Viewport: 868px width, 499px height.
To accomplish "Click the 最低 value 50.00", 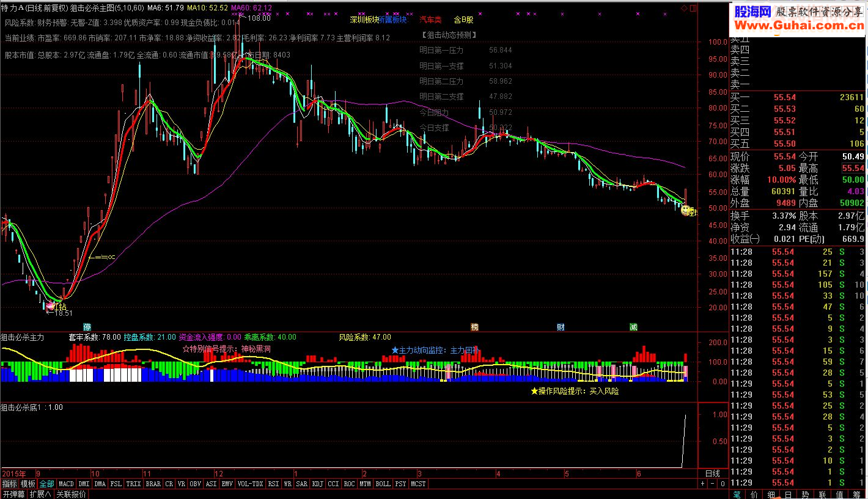I will point(853,180).
